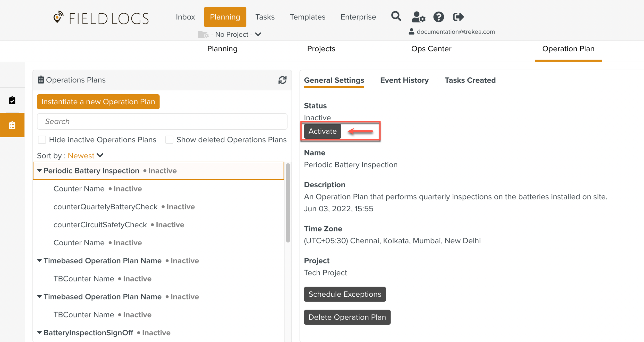
Task: Collapse the Periodic Battery Inspection tree
Action: (39, 171)
